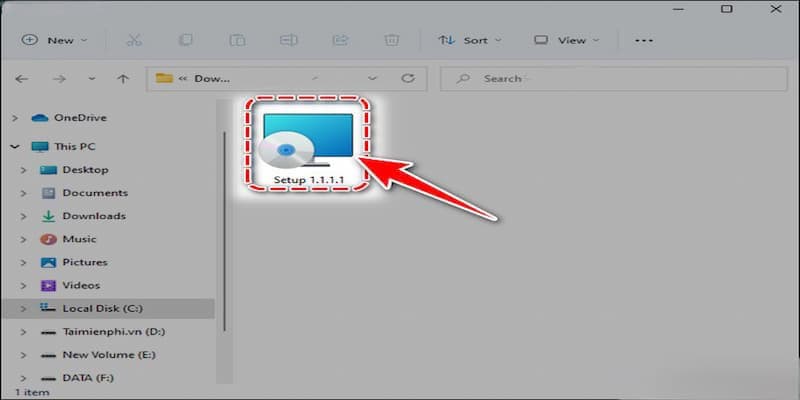The width and height of the screenshot is (800, 400).
Task: Open the New dropdown menu
Action: pyautogui.click(x=55, y=40)
